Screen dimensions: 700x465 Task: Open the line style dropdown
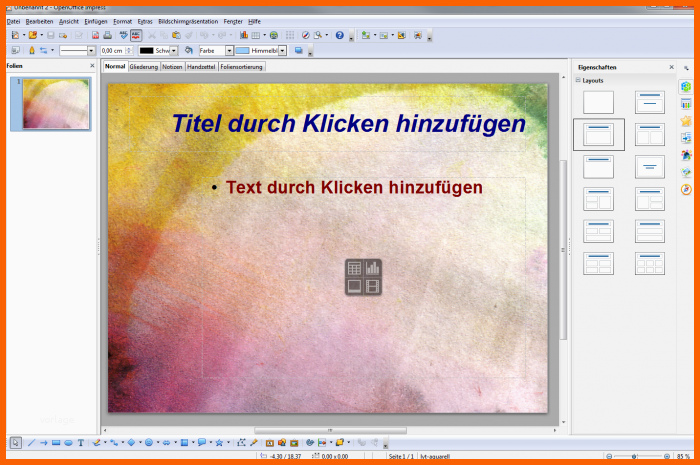pyautogui.click(x=92, y=51)
